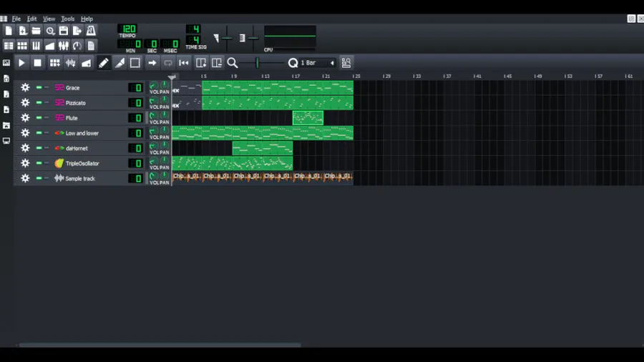Select the Draw mode pencil
Viewport: 644px width, 362px height.
pyautogui.click(x=104, y=63)
